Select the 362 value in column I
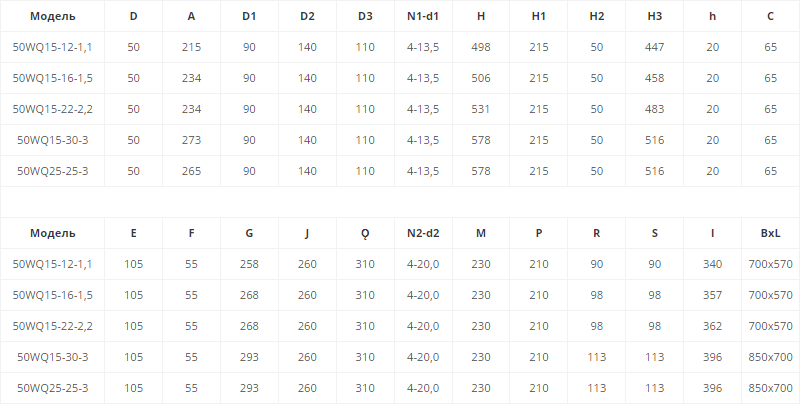 [712, 326]
